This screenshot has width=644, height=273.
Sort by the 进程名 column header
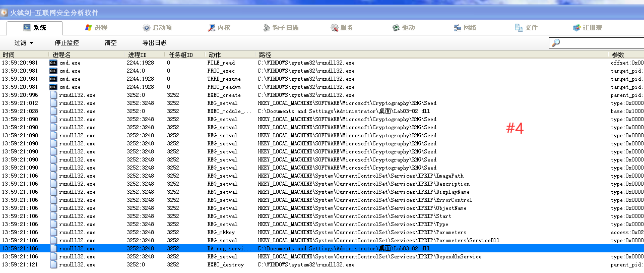point(87,54)
